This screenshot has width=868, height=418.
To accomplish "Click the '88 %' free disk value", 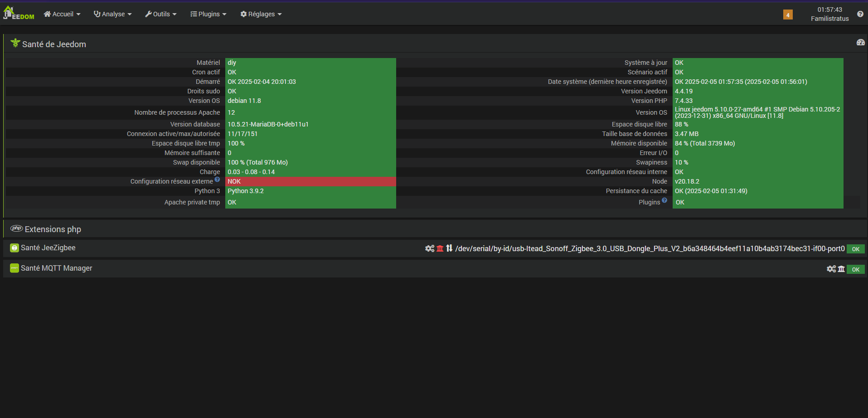I will 681,124.
